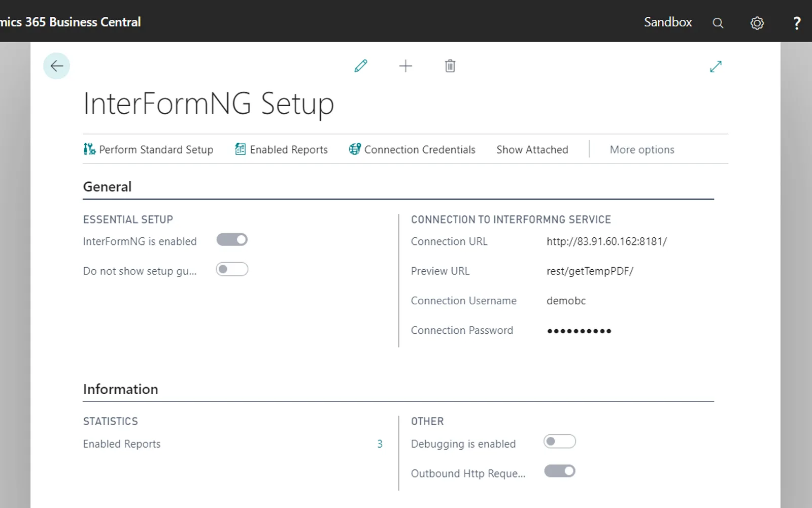Click the Preview URL field value

[590, 271]
